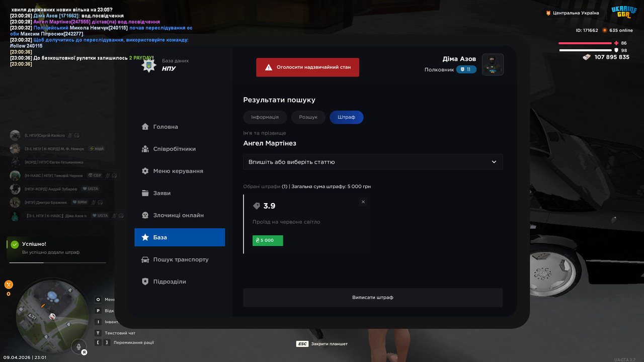Click the Заяви folder icon
644x362 pixels.
pyautogui.click(x=145, y=193)
